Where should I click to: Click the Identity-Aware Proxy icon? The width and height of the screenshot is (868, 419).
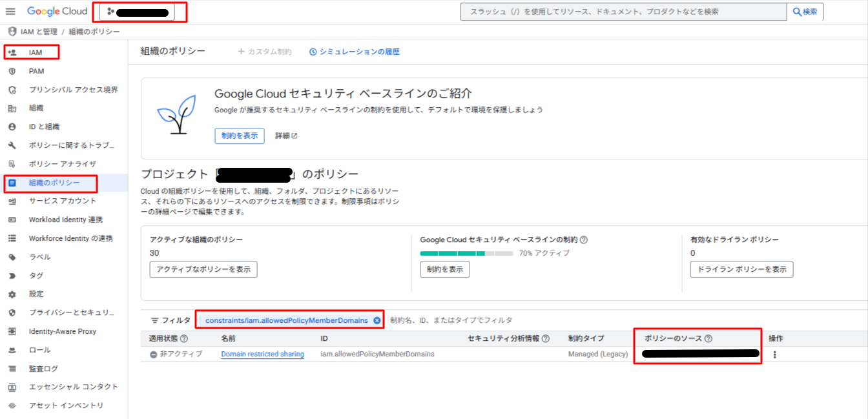12,331
